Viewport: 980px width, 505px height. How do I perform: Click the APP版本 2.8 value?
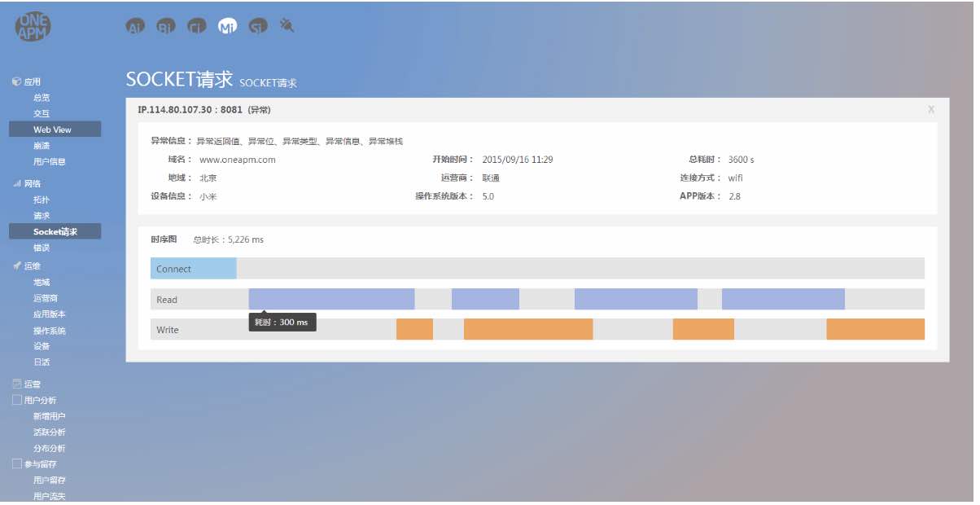(x=734, y=196)
